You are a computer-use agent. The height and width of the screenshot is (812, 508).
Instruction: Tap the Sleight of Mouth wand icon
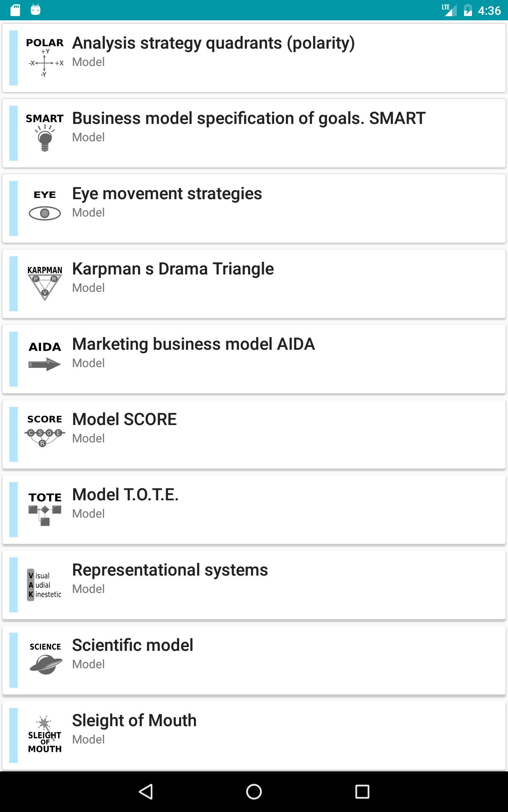tap(45, 735)
